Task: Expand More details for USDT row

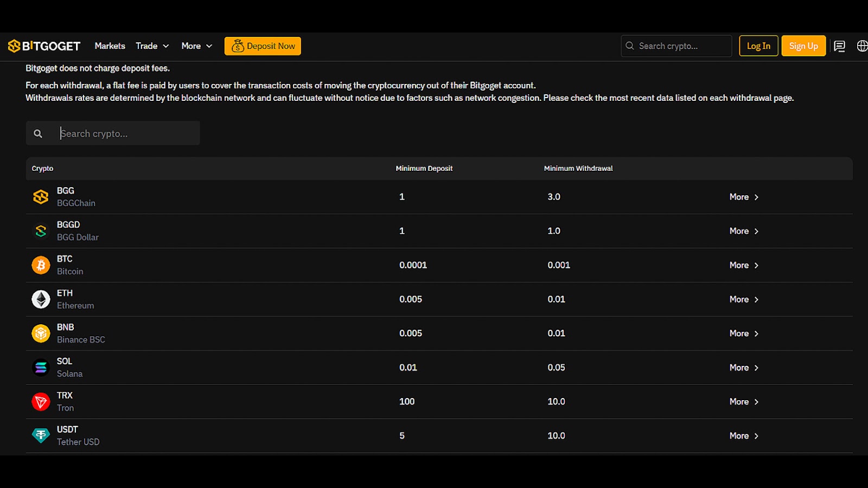Action: point(744,436)
